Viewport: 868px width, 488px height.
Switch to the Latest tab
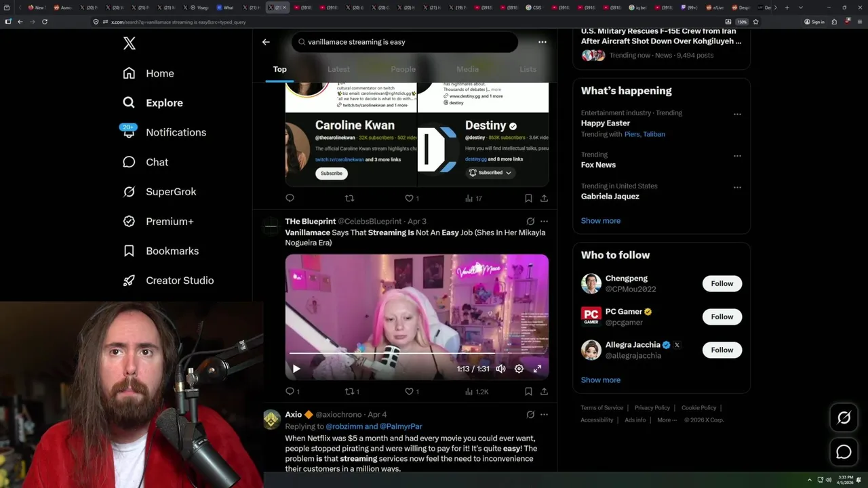[338, 69]
